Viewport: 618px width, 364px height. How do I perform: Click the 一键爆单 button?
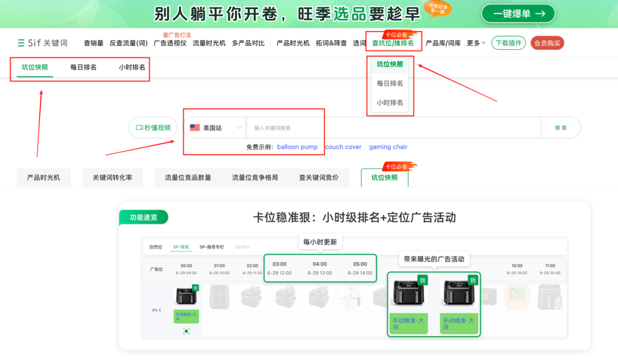click(x=518, y=13)
